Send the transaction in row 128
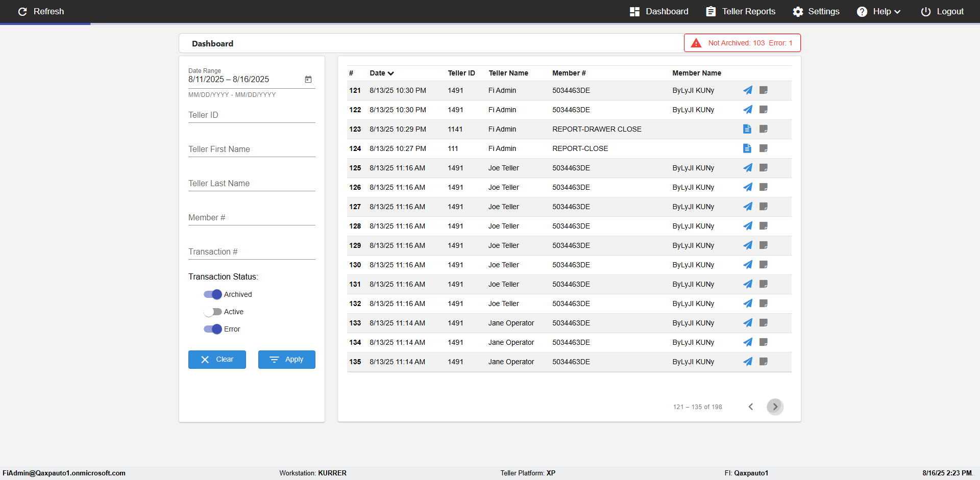 pyautogui.click(x=748, y=226)
